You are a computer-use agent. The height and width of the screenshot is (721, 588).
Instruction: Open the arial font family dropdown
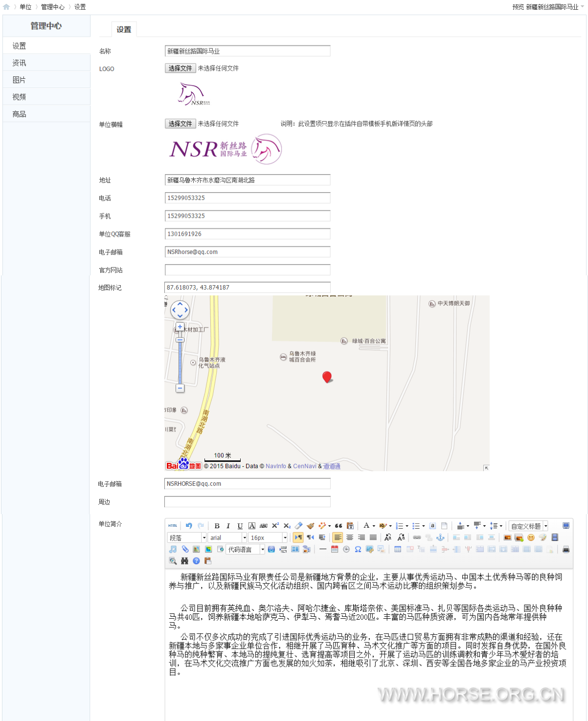coord(227,538)
